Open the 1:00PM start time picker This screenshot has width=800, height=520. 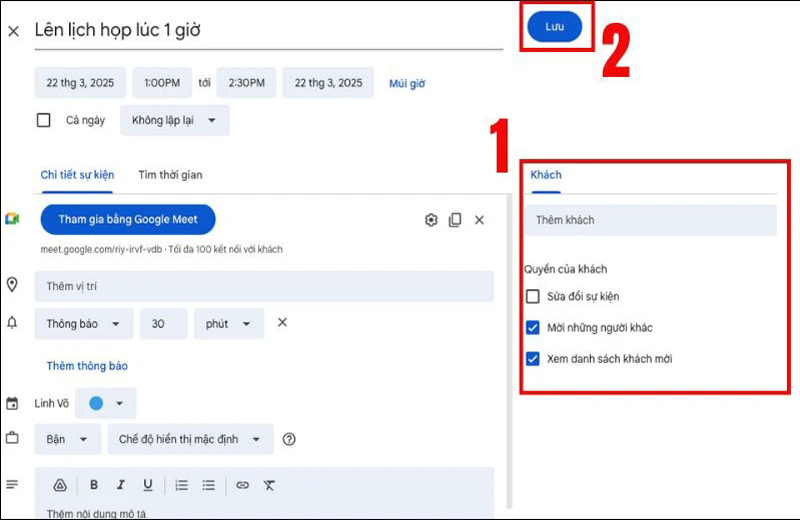[162, 83]
